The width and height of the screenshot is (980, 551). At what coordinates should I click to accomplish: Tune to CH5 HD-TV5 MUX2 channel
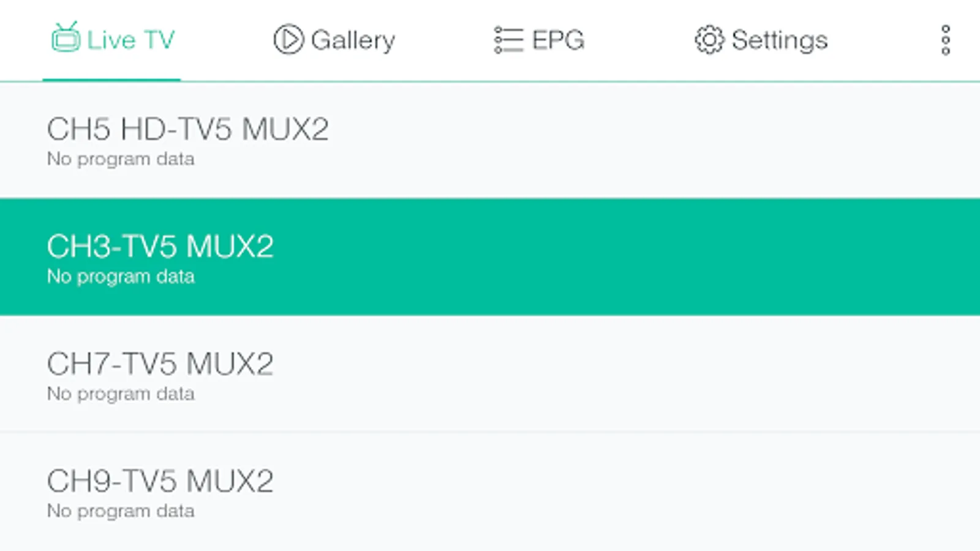click(187, 129)
